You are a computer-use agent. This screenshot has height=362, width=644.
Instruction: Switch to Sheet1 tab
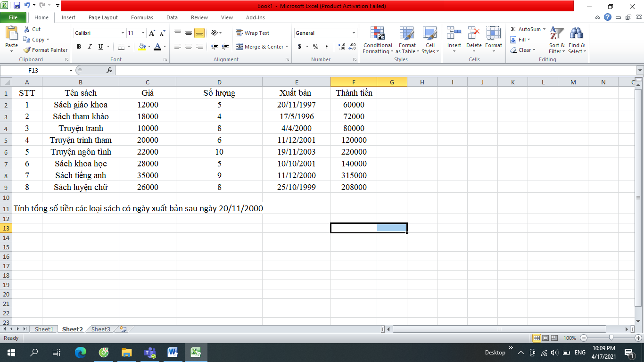(x=44, y=329)
